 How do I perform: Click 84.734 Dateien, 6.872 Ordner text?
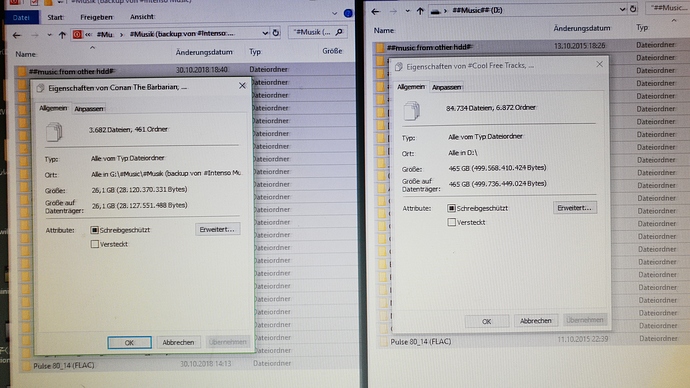tap(491, 108)
